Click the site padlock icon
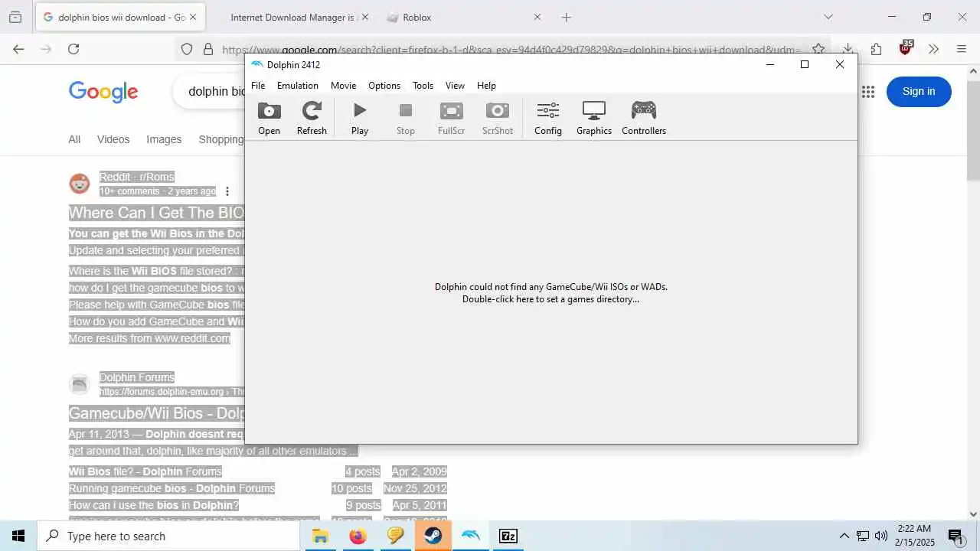 click(x=207, y=49)
